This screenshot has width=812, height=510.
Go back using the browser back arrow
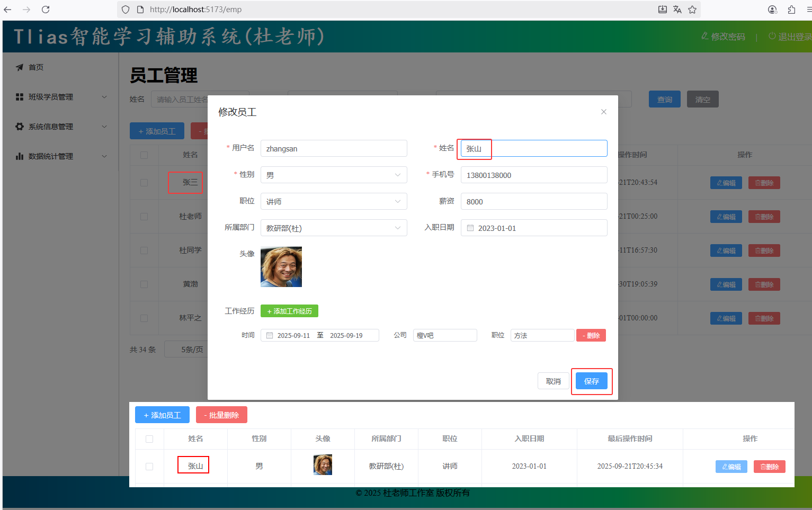(8, 10)
